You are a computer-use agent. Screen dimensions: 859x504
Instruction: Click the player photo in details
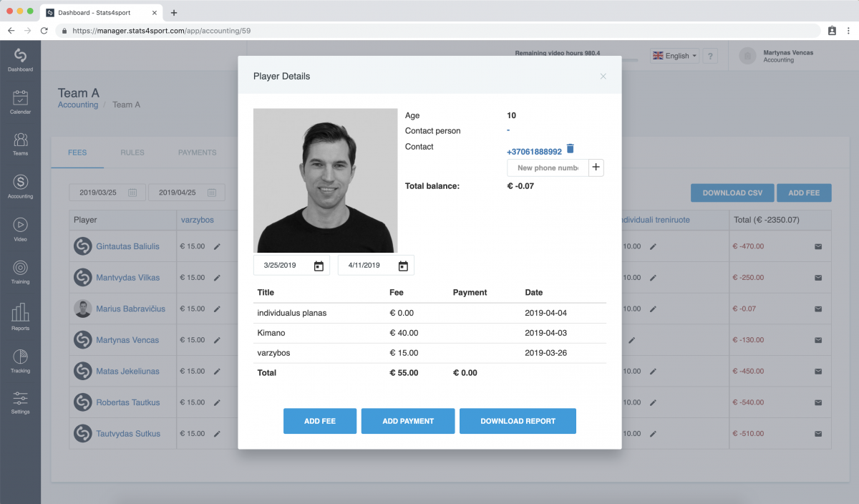326,180
